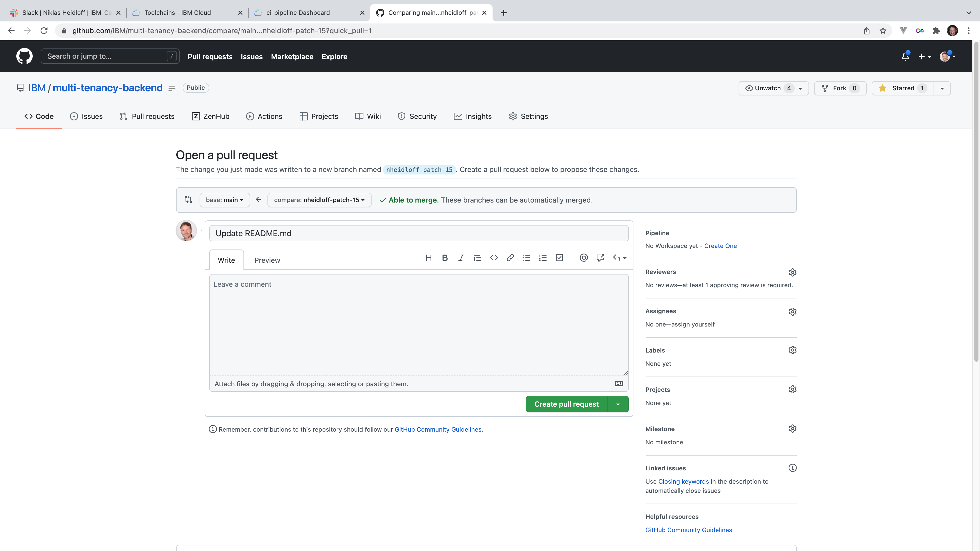This screenshot has height=551, width=980.
Task: Add a numbered list
Action: [543, 258]
